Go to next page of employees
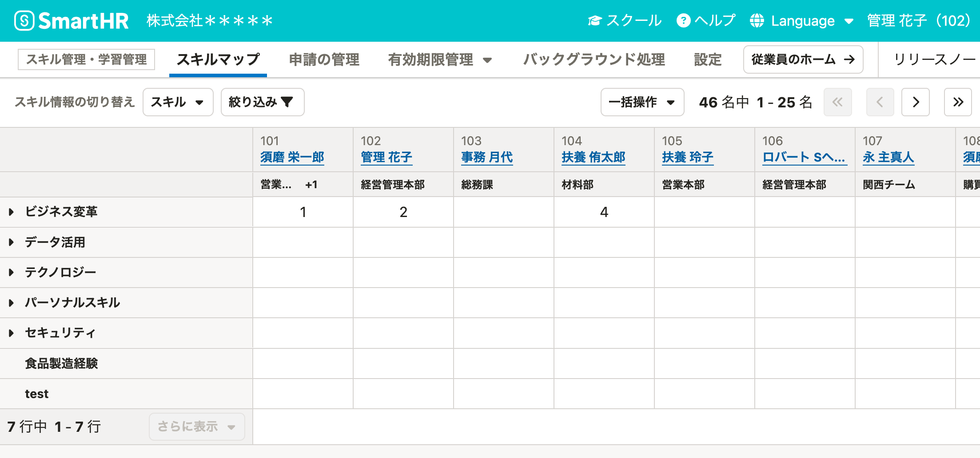The height and width of the screenshot is (458, 980). coord(915,102)
